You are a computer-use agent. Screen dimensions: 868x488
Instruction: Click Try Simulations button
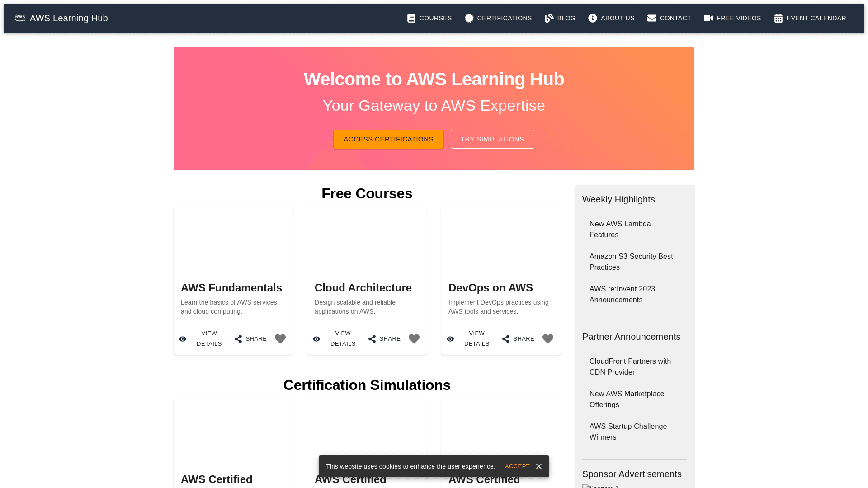coord(492,139)
